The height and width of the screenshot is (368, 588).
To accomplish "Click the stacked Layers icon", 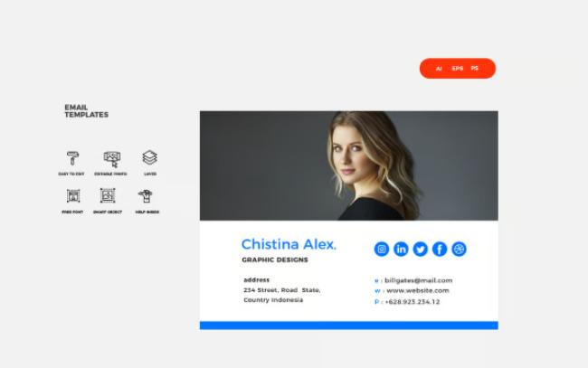I will 149,157.
